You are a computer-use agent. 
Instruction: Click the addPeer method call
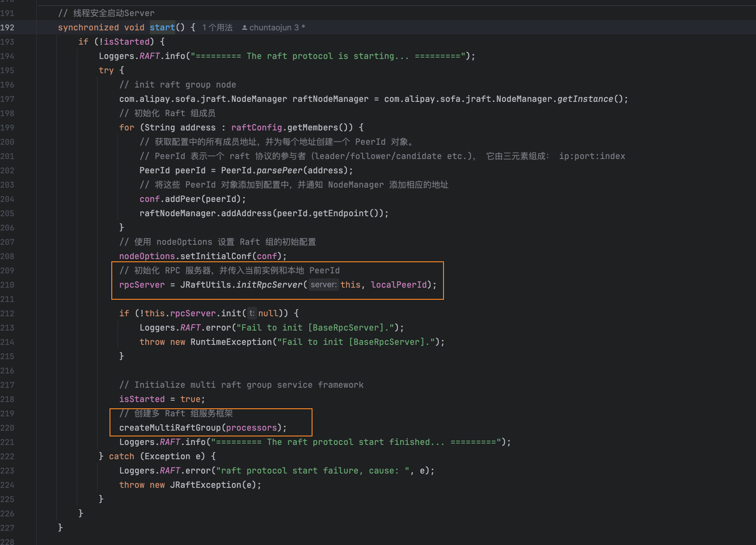tap(183, 199)
